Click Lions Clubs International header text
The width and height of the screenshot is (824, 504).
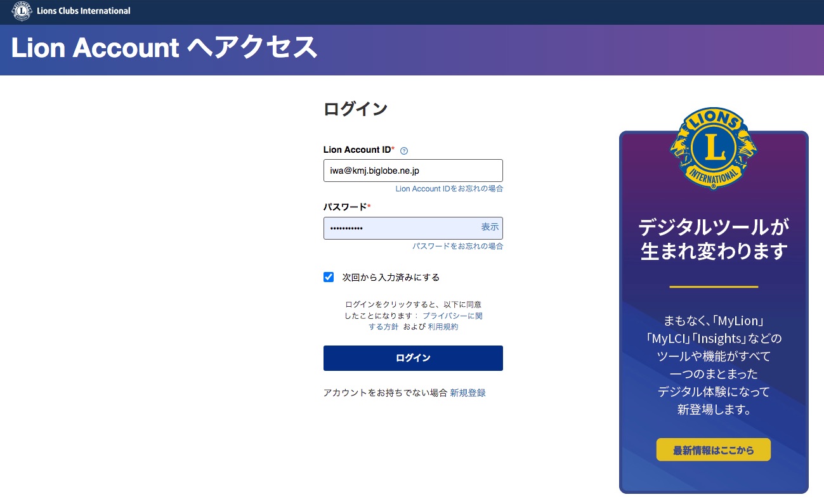[84, 11]
